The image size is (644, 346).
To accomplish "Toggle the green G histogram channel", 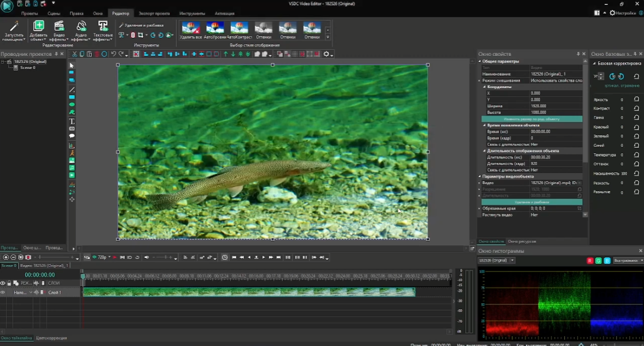I will pos(599,261).
